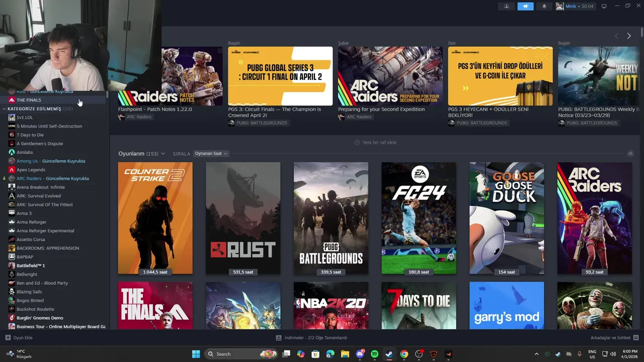The image size is (644, 362).
Task: Show hidden tray icons chevron
Action: (x=536, y=354)
